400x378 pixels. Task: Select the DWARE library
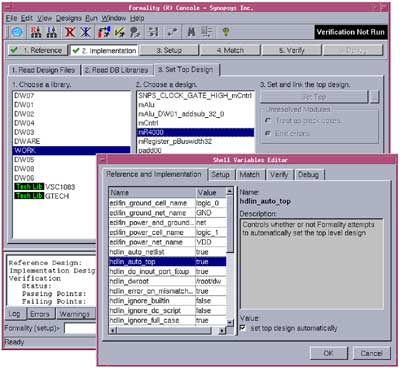point(71,141)
